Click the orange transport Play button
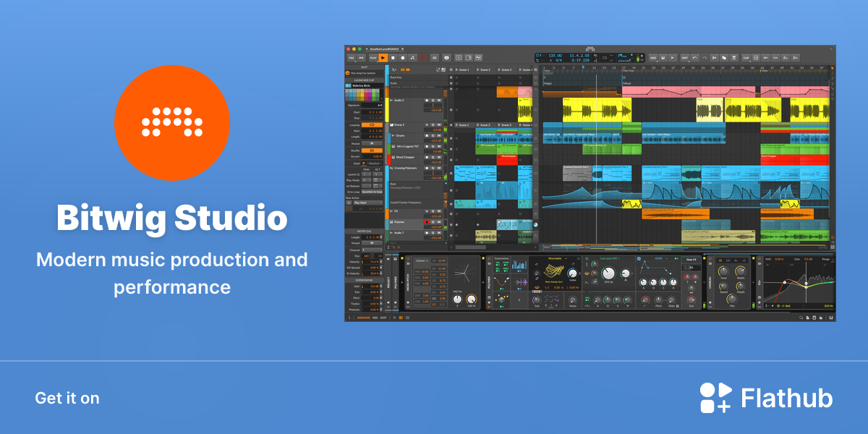Image resolution: width=868 pixels, height=434 pixels. click(383, 58)
